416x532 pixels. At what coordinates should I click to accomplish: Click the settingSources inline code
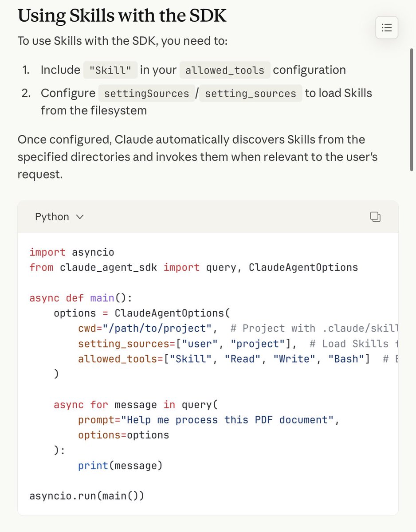(146, 94)
